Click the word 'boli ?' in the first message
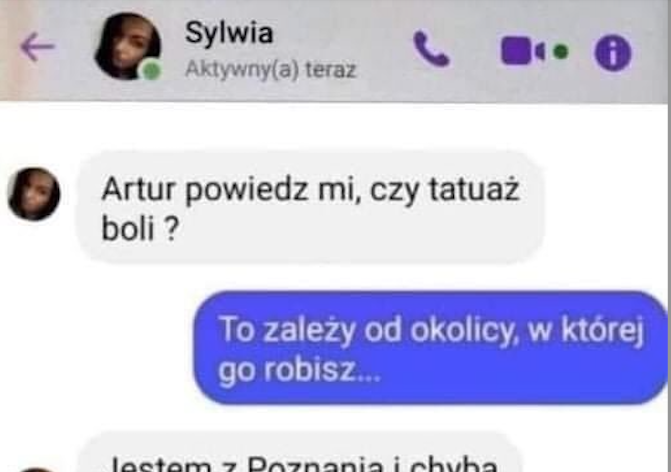 (x=140, y=229)
